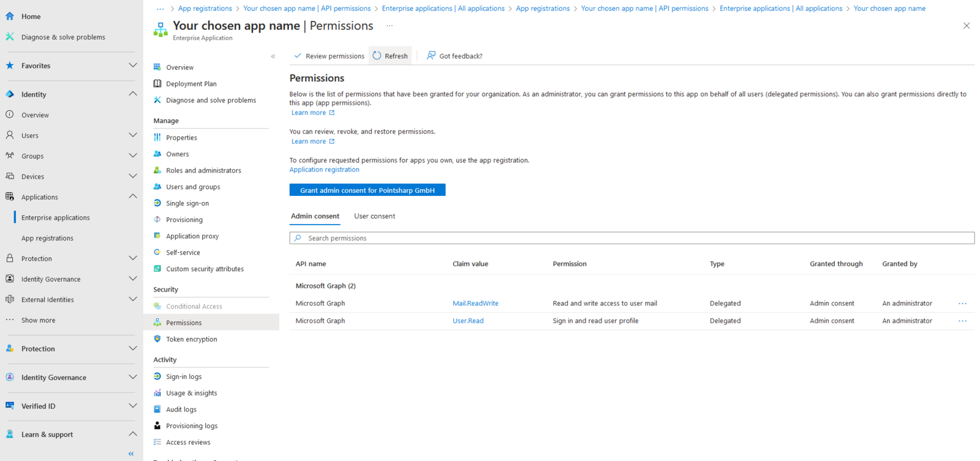980x461 pixels.
Task: Click the Deployment Plan book icon
Action: [157, 84]
